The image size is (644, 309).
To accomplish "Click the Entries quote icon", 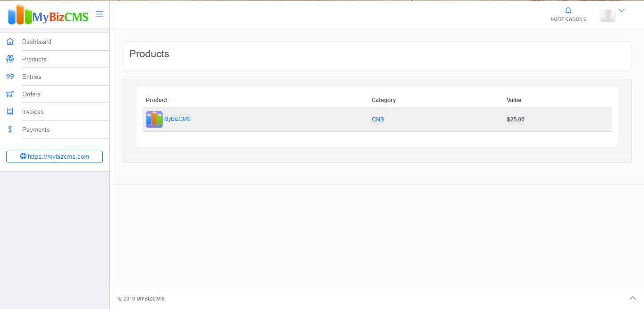I will (x=10, y=77).
